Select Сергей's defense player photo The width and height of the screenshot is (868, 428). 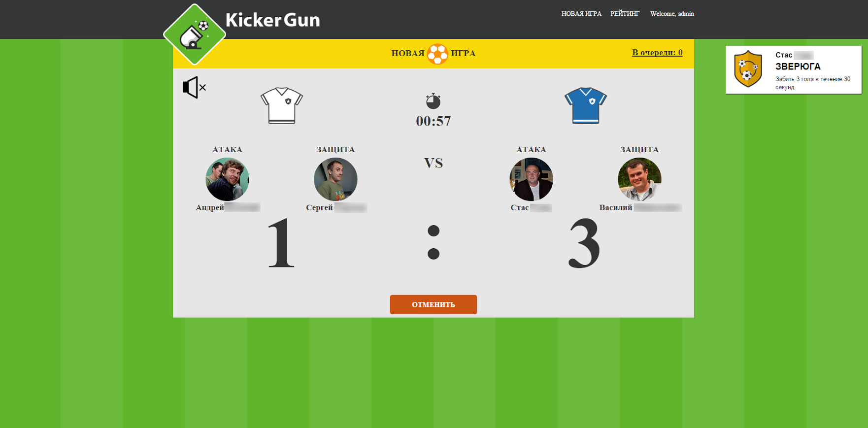point(335,179)
